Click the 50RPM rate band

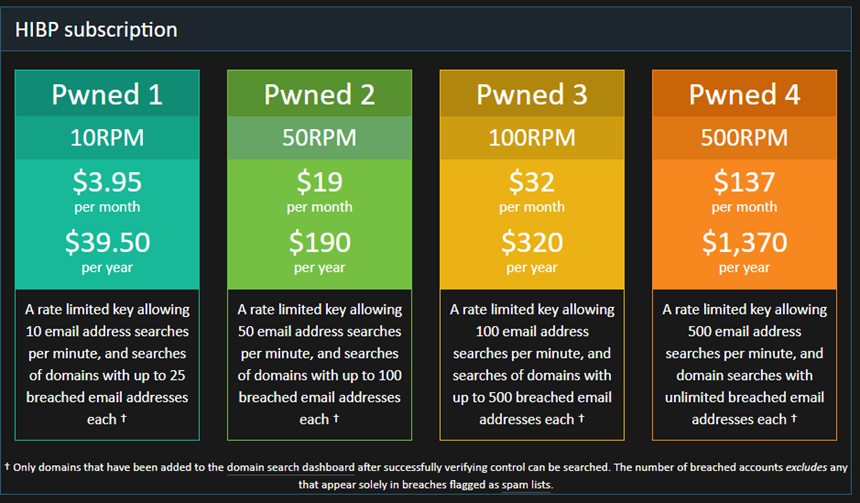pyautogui.click(x=319, y=138)
